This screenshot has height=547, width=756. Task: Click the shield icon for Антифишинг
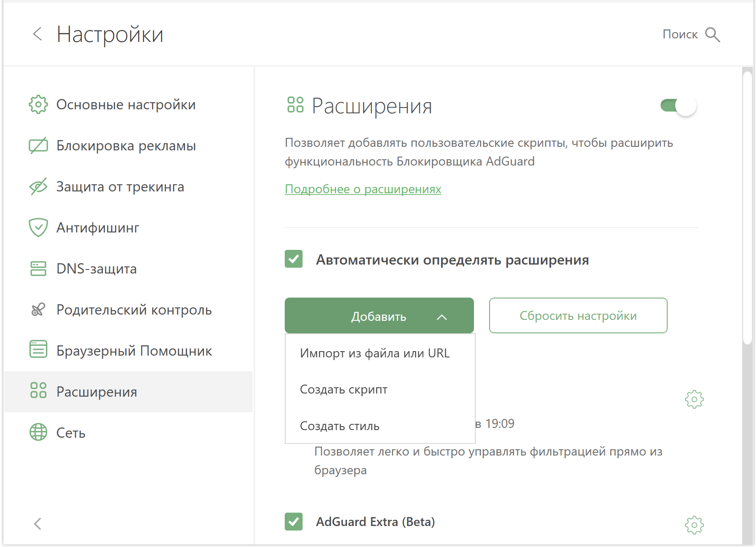(x=38, y=228)
